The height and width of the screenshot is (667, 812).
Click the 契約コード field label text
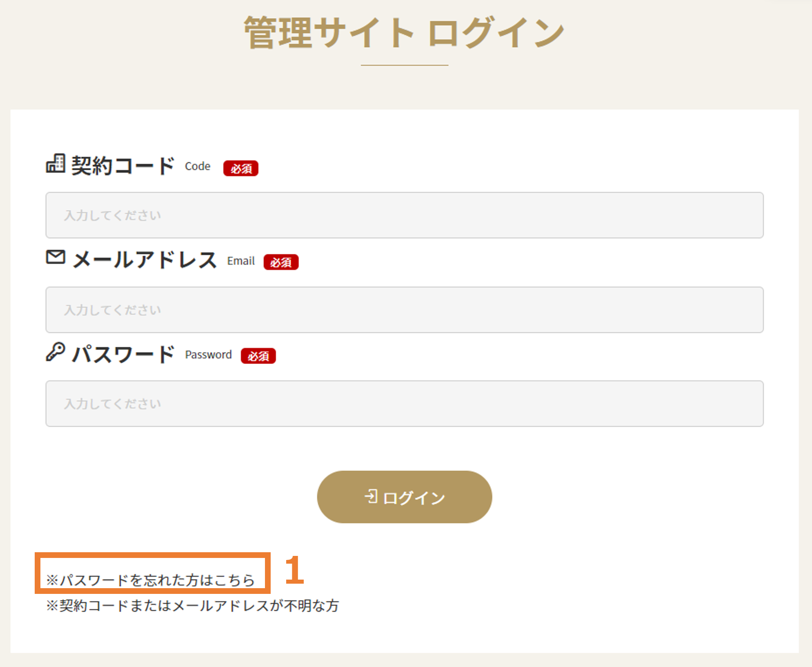(123, 166)
